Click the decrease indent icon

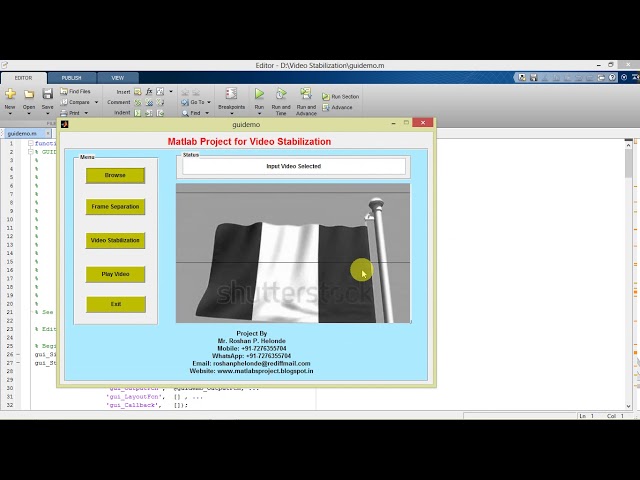pyautogui.click(x=160, y=113)
